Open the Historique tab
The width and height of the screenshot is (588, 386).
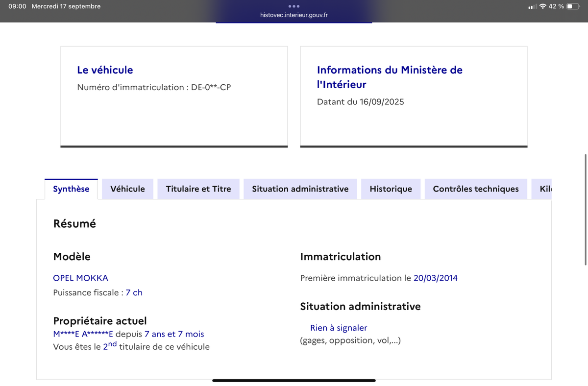point(391,189)
